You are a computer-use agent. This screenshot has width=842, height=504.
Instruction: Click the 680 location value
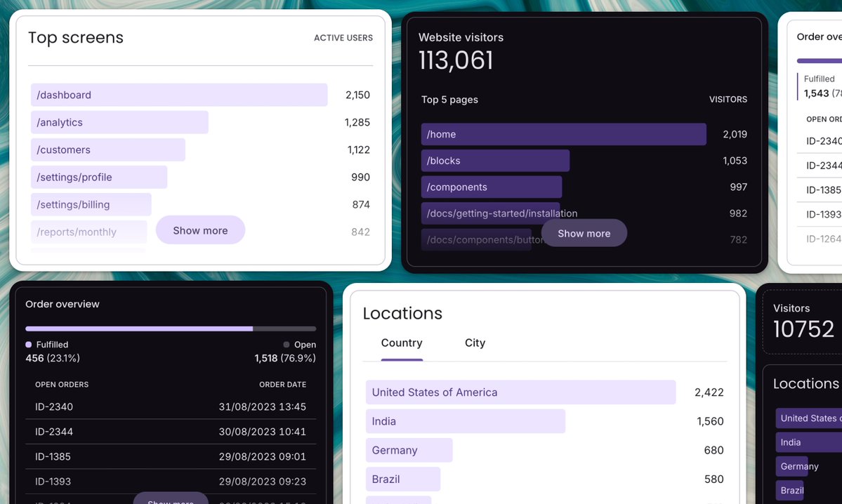(x=713, y=451)
